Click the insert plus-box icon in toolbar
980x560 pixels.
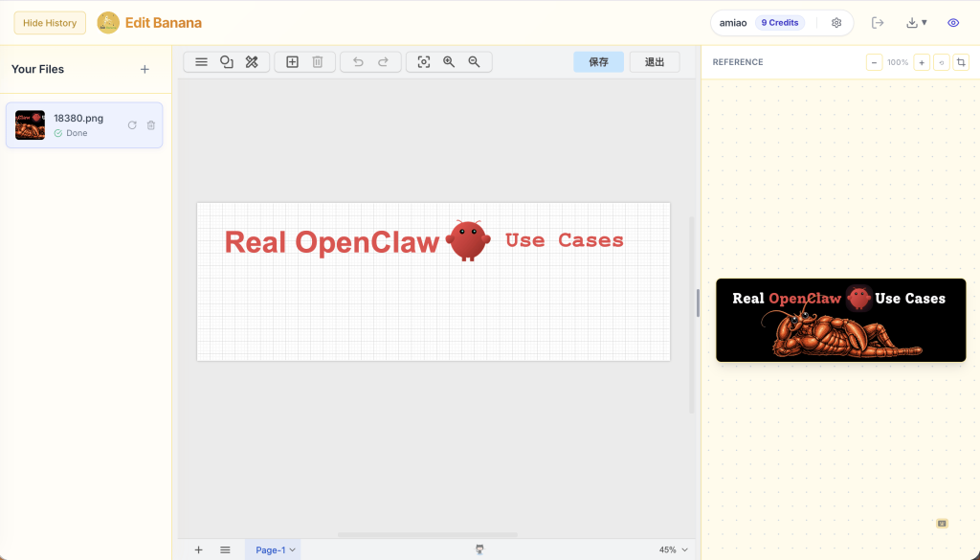click(x=293, y=62)
